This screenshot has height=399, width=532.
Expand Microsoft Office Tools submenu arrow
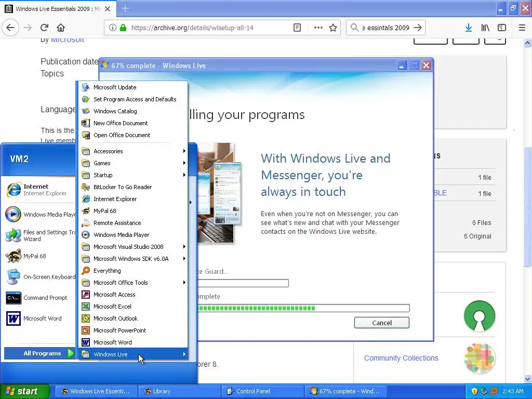pos(184,282)
